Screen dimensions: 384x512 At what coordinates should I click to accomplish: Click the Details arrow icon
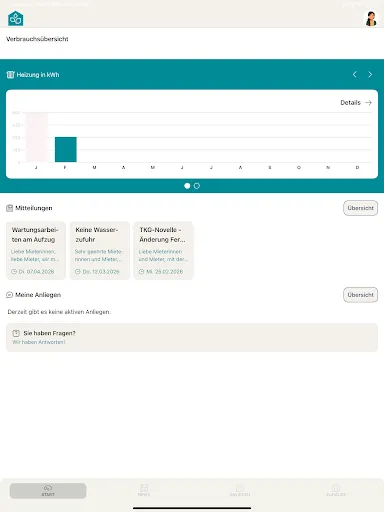[x=368, y=102]
